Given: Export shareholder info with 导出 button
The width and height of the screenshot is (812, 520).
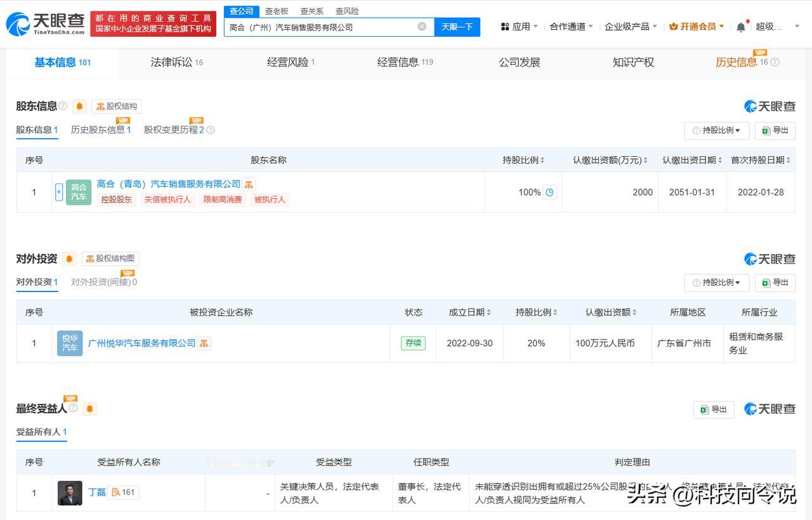Looking at the screenshot, I should point(775,131).
